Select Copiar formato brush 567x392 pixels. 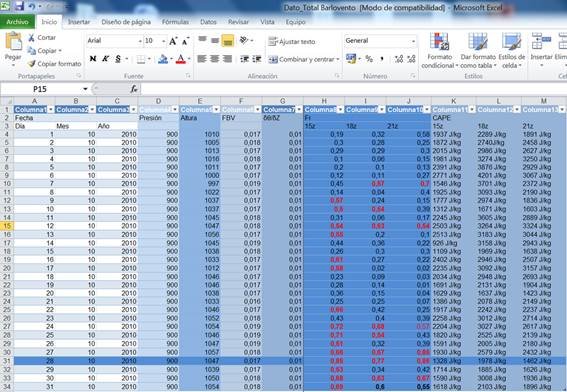tap(32, 64)
